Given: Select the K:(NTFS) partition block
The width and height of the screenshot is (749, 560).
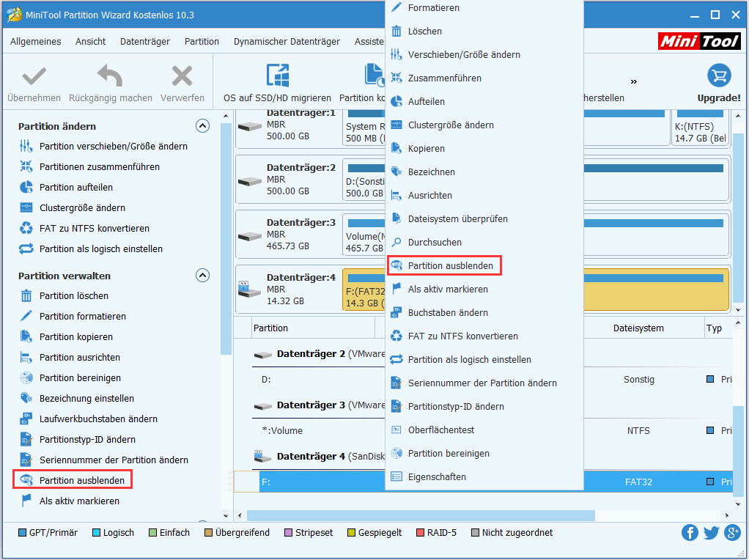Looking at the screenshot, I should (x=701, y=127).
